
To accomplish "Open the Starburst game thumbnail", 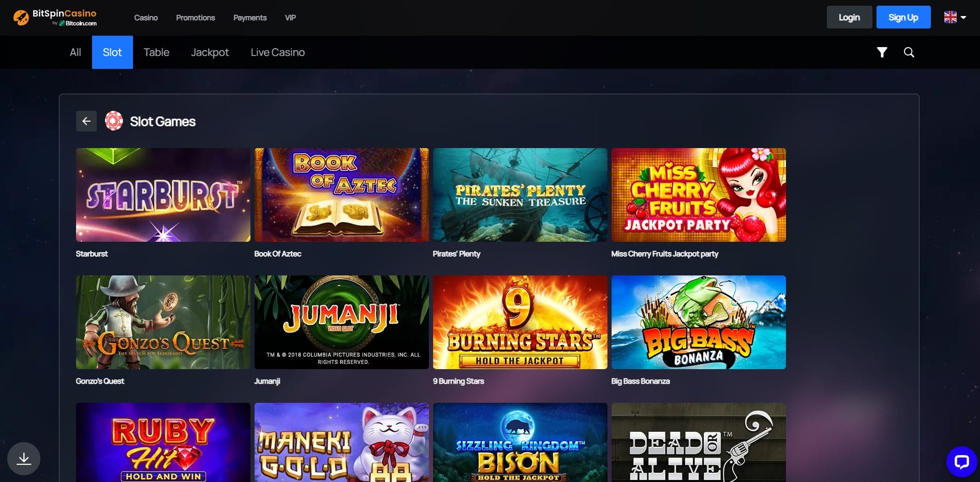I will tap(163, 195).
